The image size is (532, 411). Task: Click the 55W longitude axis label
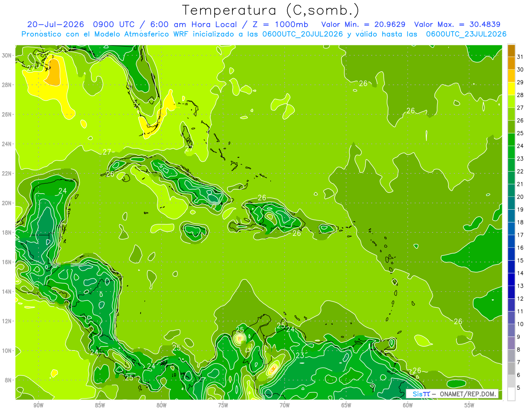coord(469,405)
